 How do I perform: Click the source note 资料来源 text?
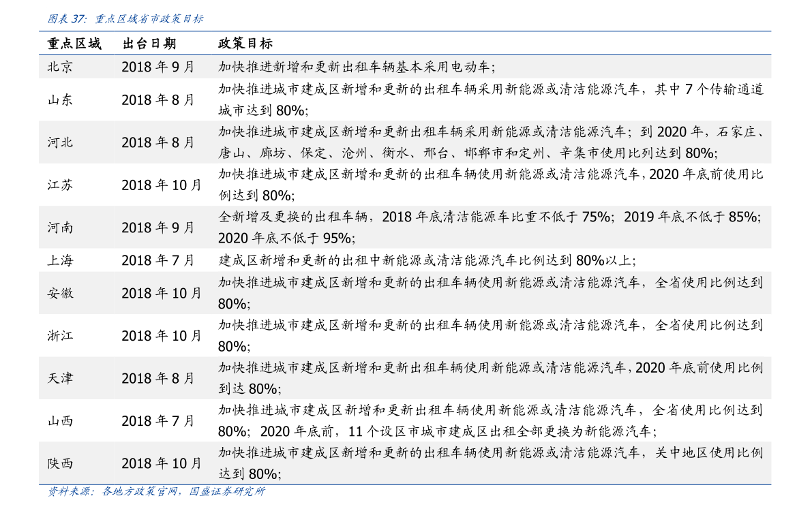coord(156,491)
